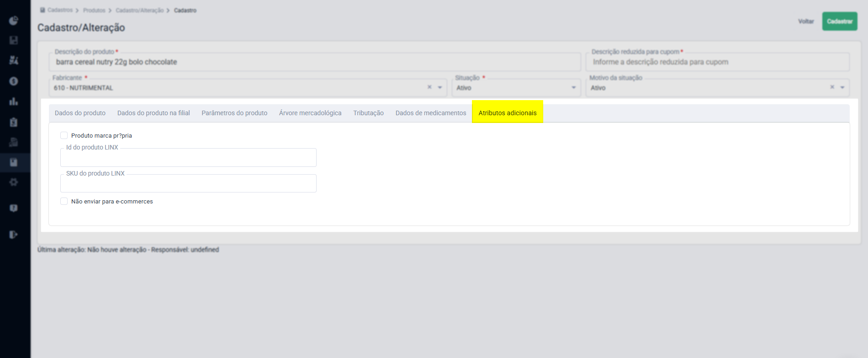Click the Voltar link
This screenshot has width=868, height=358.
tap(806, 21)
